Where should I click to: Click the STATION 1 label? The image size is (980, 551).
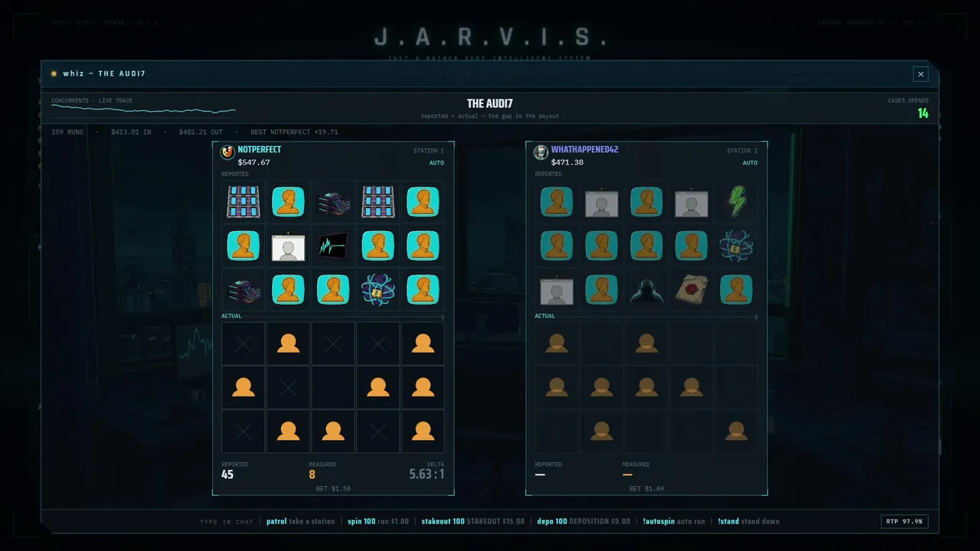[x=429, y=151]
